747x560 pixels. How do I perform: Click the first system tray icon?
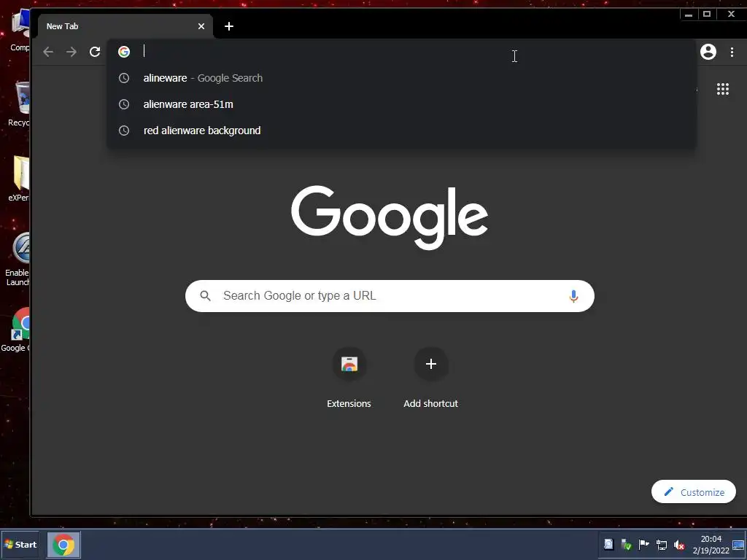pos(608,545)
